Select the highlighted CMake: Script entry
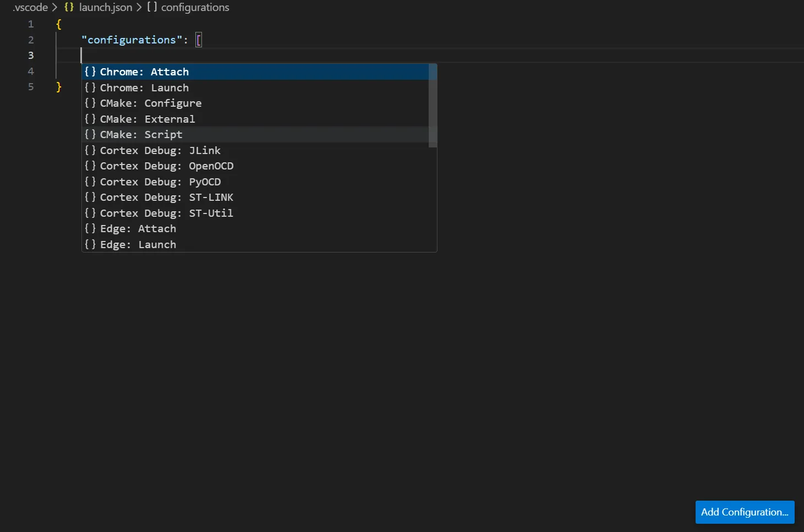 pos(141,134)
